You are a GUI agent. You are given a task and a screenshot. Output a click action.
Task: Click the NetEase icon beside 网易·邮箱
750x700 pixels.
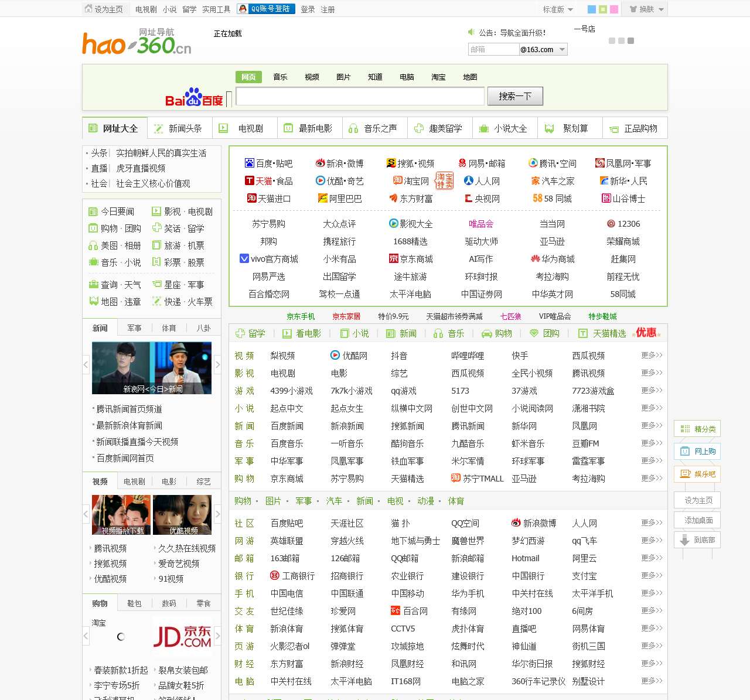coord(462,163)
